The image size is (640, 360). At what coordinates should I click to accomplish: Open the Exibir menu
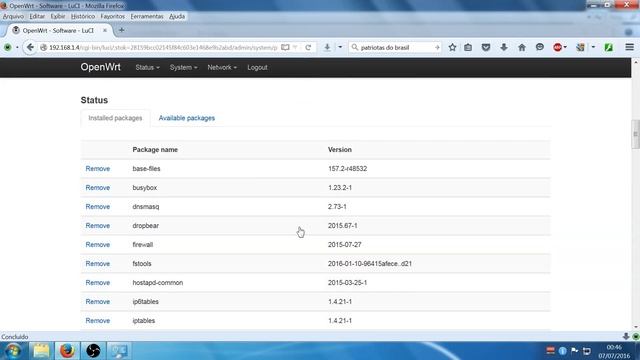[x=58, y=16]
